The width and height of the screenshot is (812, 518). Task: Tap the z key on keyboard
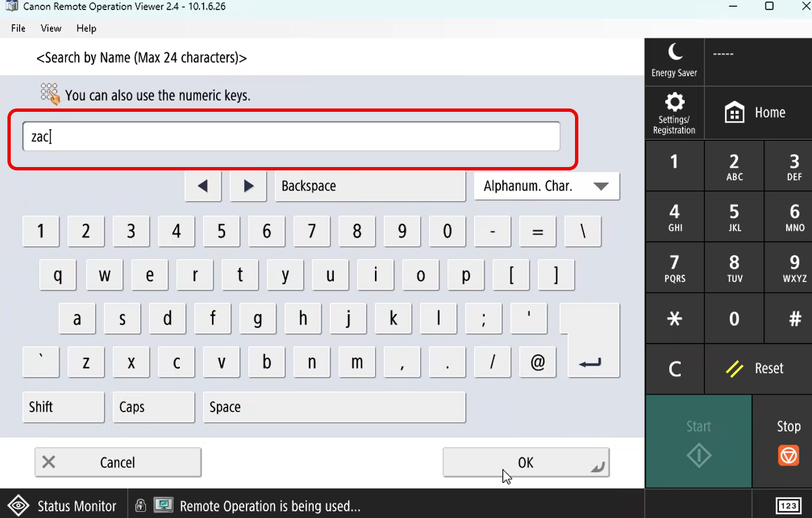pyautogui.click(x=86, y=362)
